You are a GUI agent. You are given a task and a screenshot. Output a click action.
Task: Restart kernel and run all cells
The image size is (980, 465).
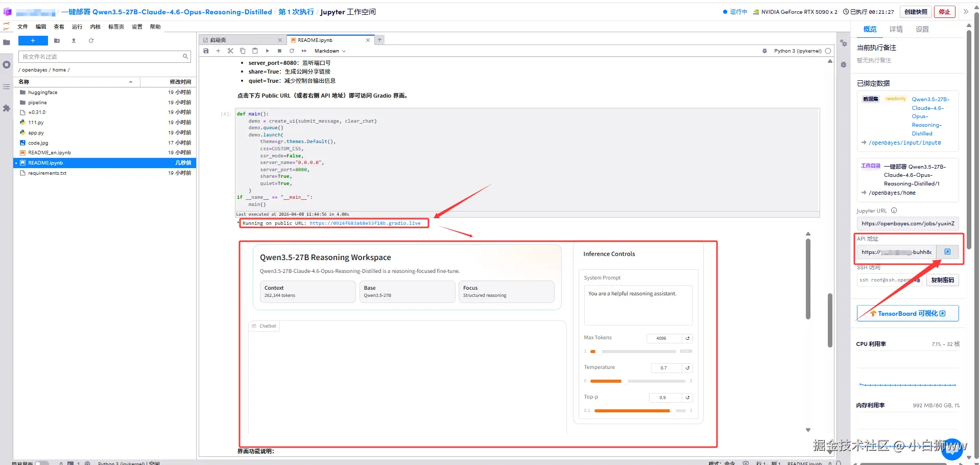tap(304, 51)
